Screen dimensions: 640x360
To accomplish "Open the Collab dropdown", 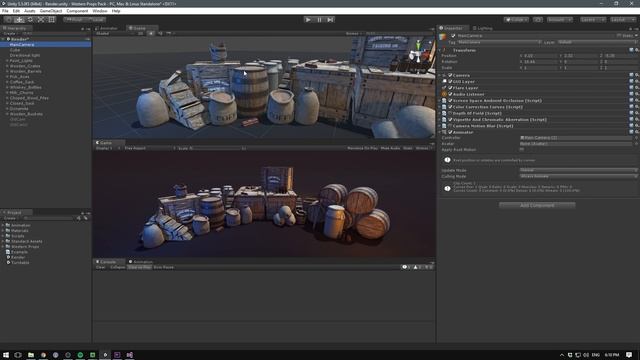I will 516,20.
